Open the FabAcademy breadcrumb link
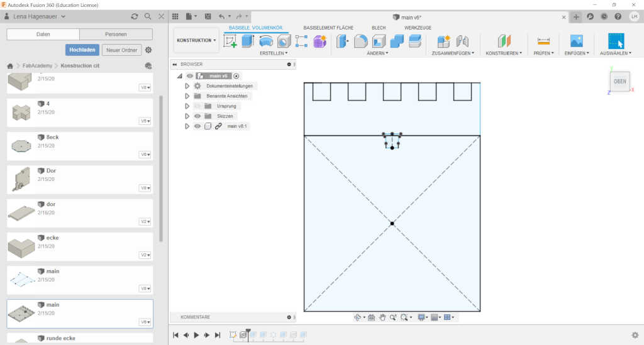This screenshot has width=644, height=345. click(37, 65)
